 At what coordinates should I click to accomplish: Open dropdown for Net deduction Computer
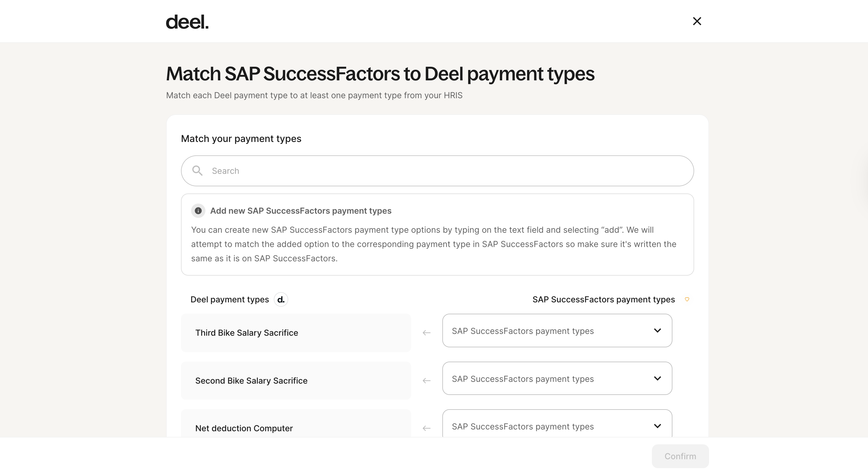[557, 424]
